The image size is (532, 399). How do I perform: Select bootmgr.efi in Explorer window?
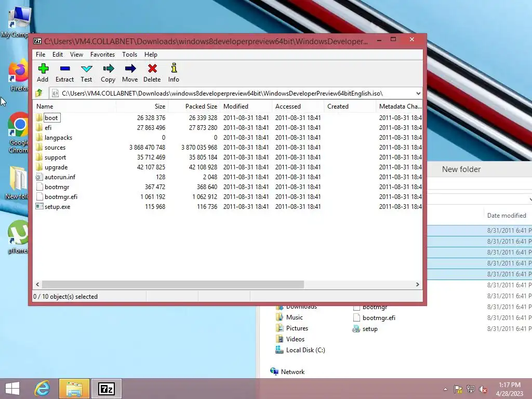pos(374,318)
